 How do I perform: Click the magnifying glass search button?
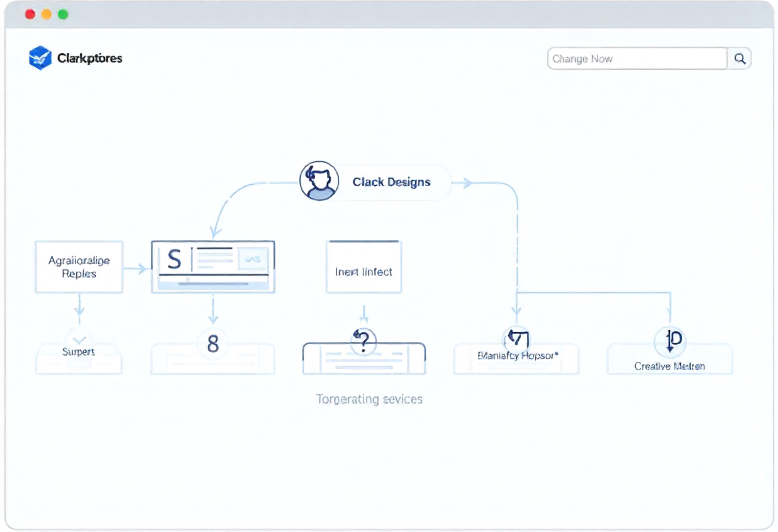[x=740, y=59]
